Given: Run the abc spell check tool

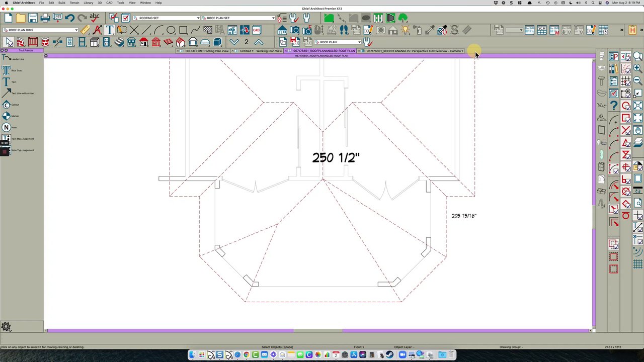Looking at the screenshot, I should click(94, 18).
